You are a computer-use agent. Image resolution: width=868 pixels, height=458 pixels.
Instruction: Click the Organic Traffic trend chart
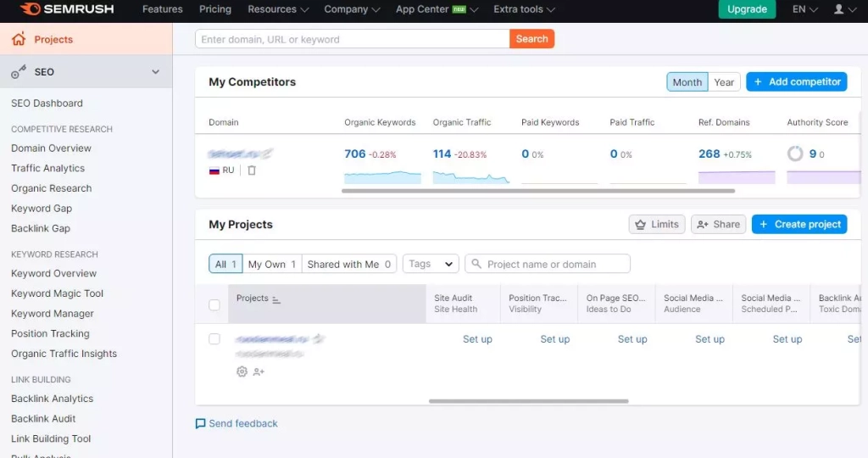pyautogui.click(x=471, y=176)
